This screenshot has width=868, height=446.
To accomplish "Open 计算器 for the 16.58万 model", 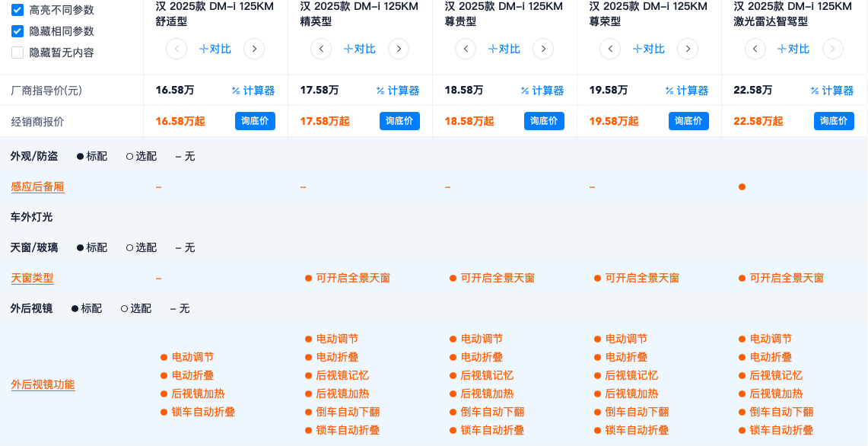I will [x=253, y=91].
